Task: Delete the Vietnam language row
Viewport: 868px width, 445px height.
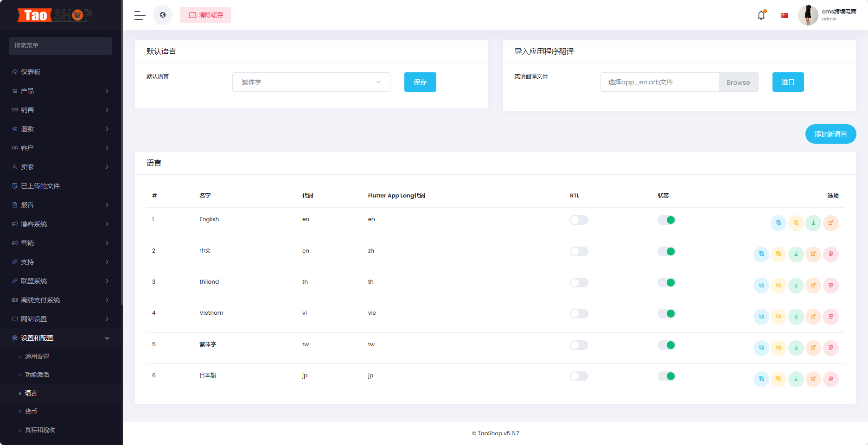Action: click(831, 317)
